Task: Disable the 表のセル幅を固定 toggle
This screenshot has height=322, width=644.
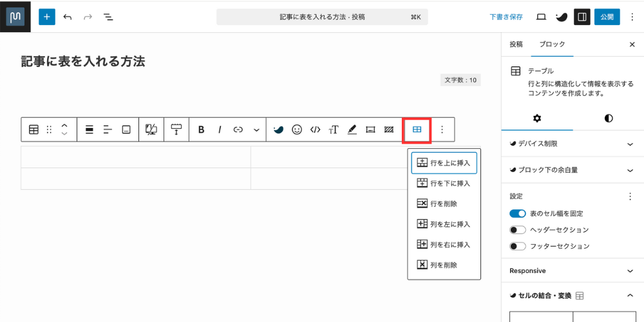Action: [518, 213]
